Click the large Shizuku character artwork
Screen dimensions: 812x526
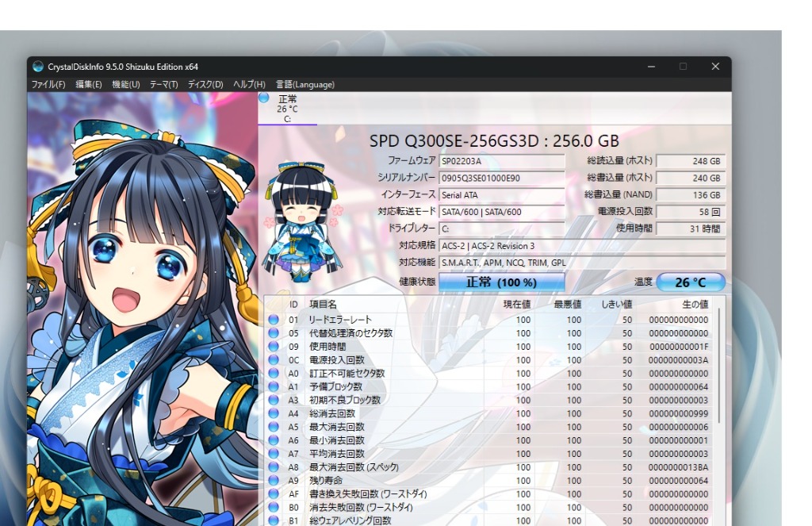[x=143, y=311]
